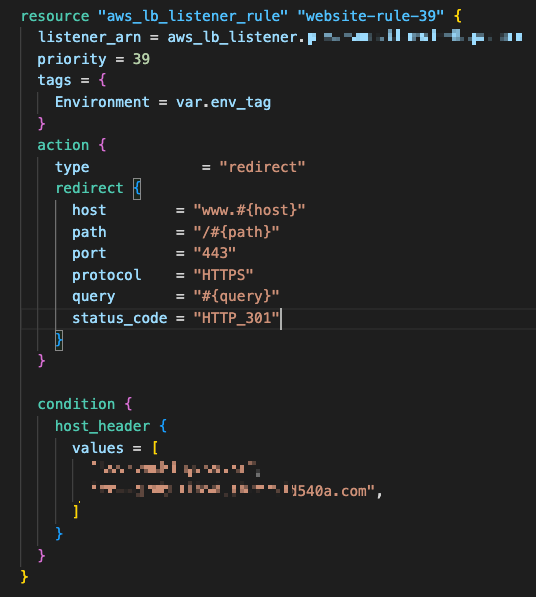536x597 pixels.
Task: Click the final closing brace of resource
Action: pyautogui.click(x=24, y=577)
